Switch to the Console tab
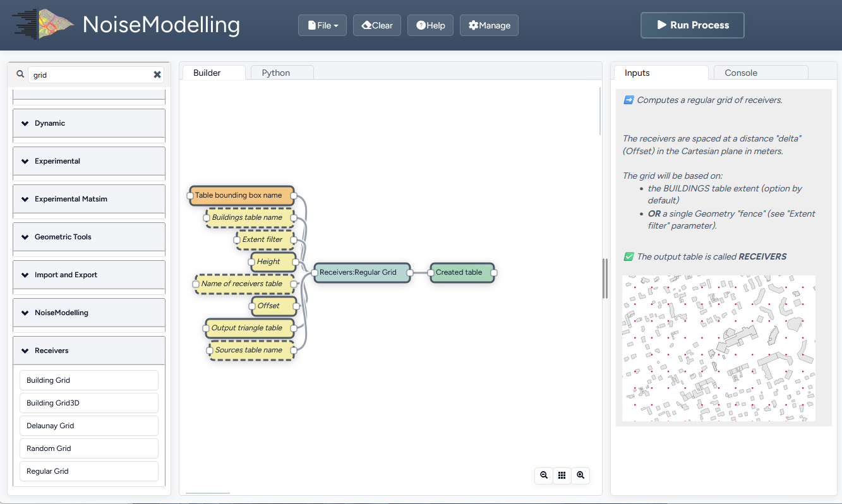Viewport: 842px width, 504px height. [741, 73]
